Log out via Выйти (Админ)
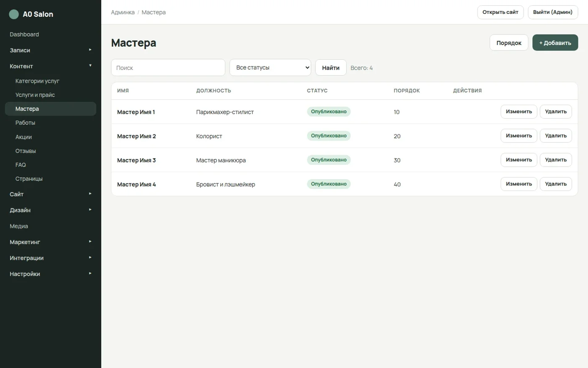Screen dimensions: 588x368 coord(553,12)
